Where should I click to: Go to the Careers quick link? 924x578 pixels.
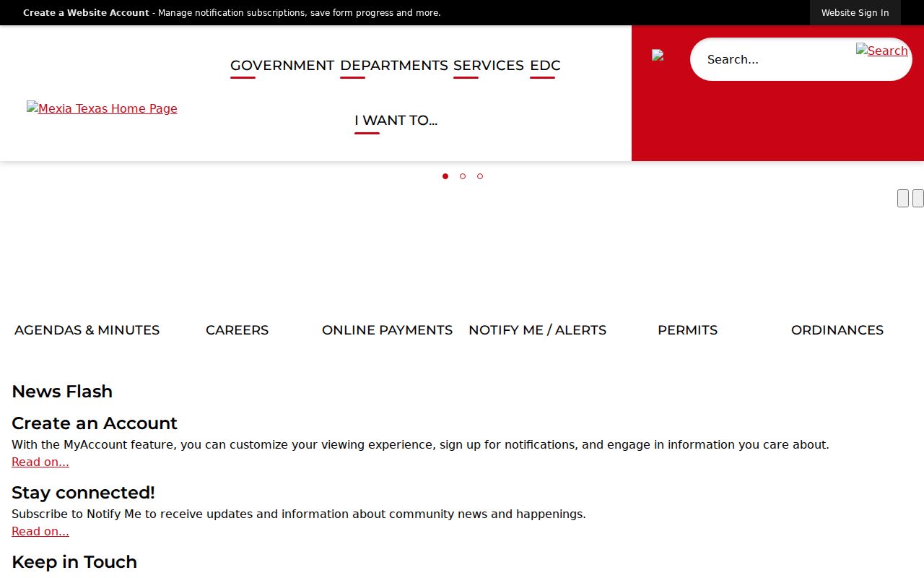point(237,330)
